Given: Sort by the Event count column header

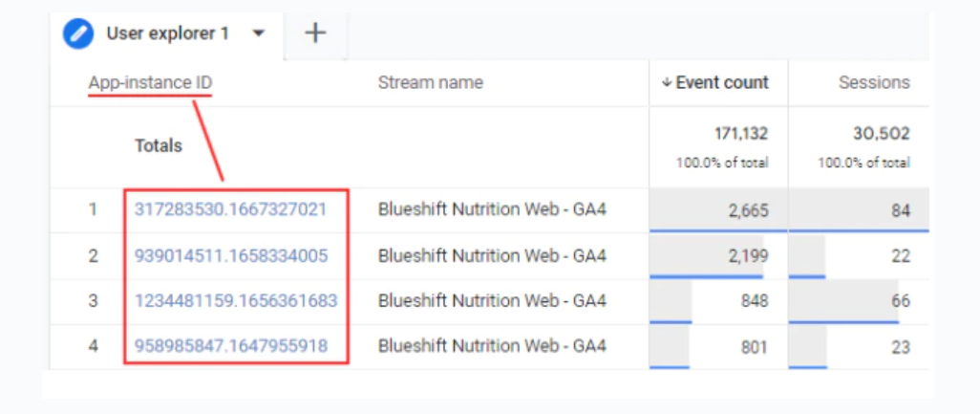Looking at the screenshot, I should [715, 82].
